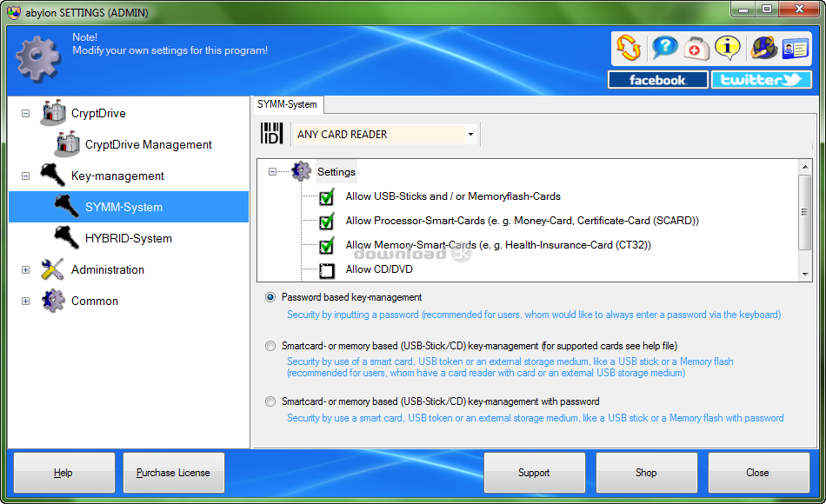Viewport: 826px width, 504px height.
Task: Click the barcode ID icon by card reader
Action: click(272, 133)
